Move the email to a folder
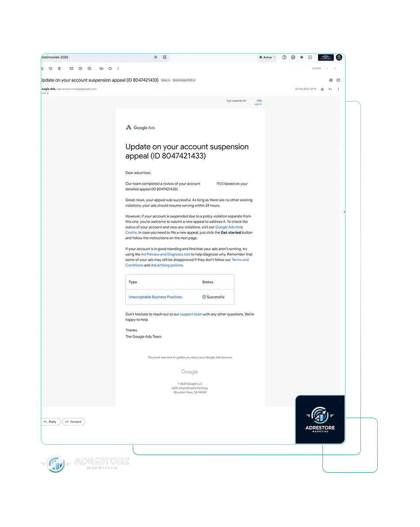The image size is (420, 527). point(101,68)
